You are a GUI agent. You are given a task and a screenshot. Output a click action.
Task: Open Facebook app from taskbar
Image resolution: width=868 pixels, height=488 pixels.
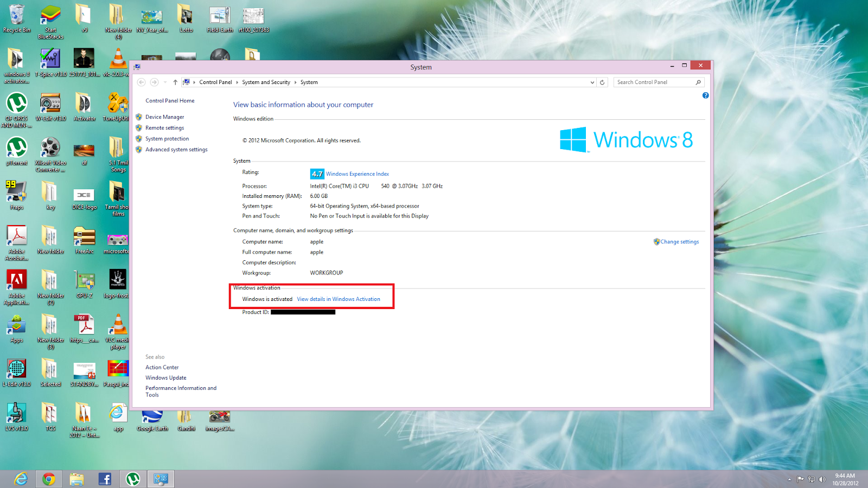(105, 479)
